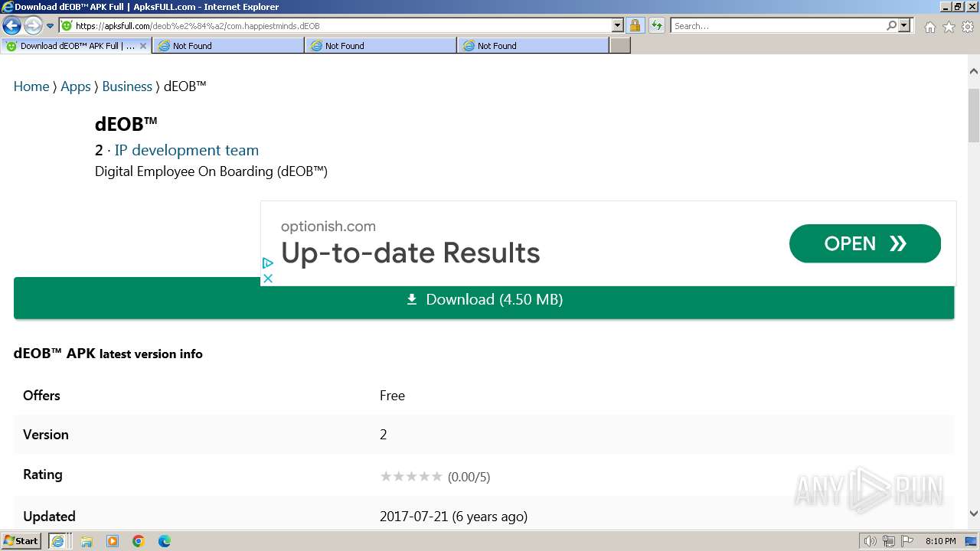
Task: Click the browser Back arrow button
Action: tap(11, 26)
